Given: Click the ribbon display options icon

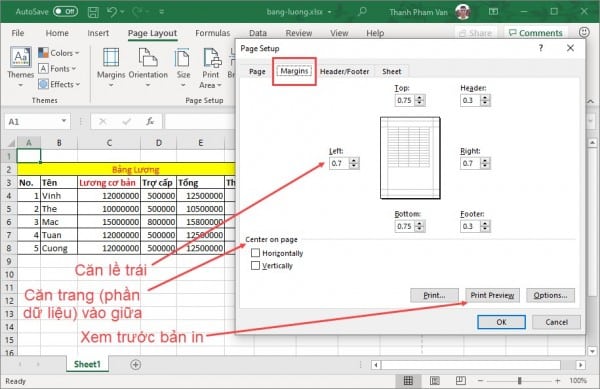Looking at the screenshot, I should point(494,12).
